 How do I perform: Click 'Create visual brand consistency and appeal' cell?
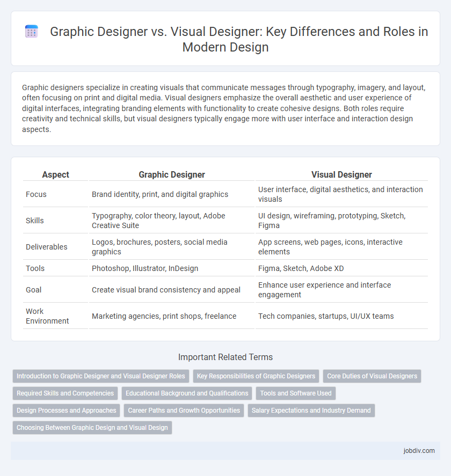[172, 290]
